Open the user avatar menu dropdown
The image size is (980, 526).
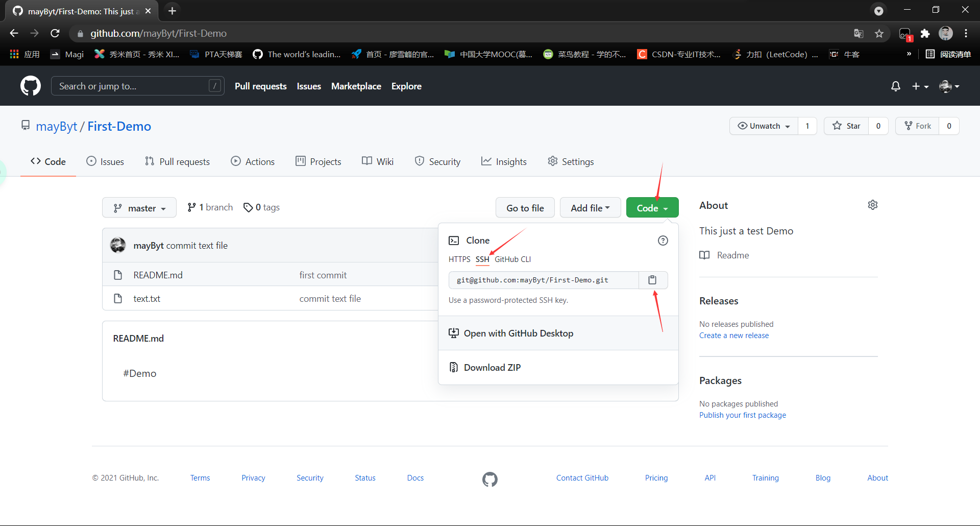coord(949,86)
